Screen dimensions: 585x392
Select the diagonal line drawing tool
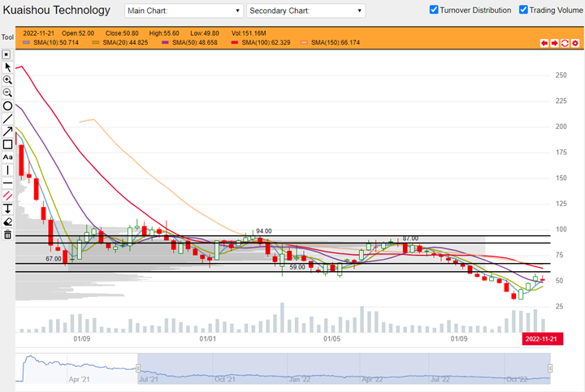coord(7,118)
